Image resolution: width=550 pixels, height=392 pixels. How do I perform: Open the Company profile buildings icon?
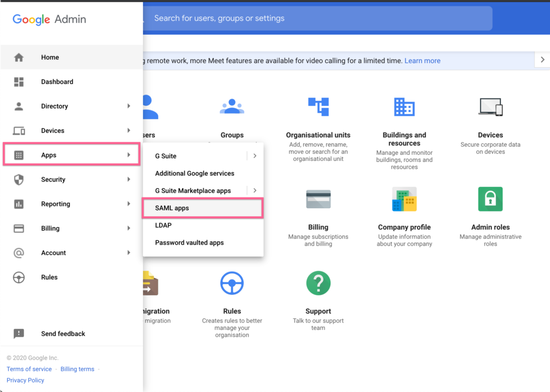[404, 199]
